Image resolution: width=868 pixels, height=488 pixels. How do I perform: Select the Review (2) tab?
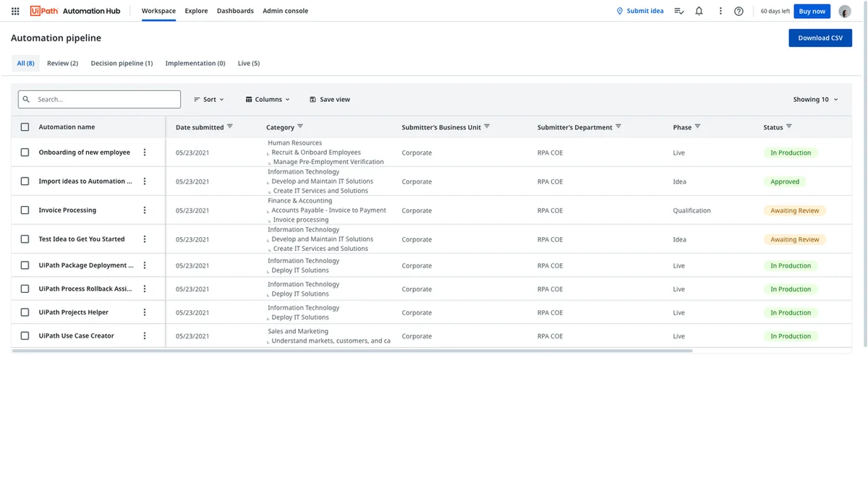(62, 63)
